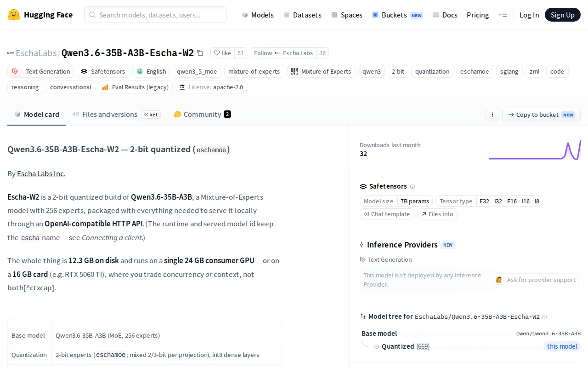Open the Community tab

pos(202,115)
